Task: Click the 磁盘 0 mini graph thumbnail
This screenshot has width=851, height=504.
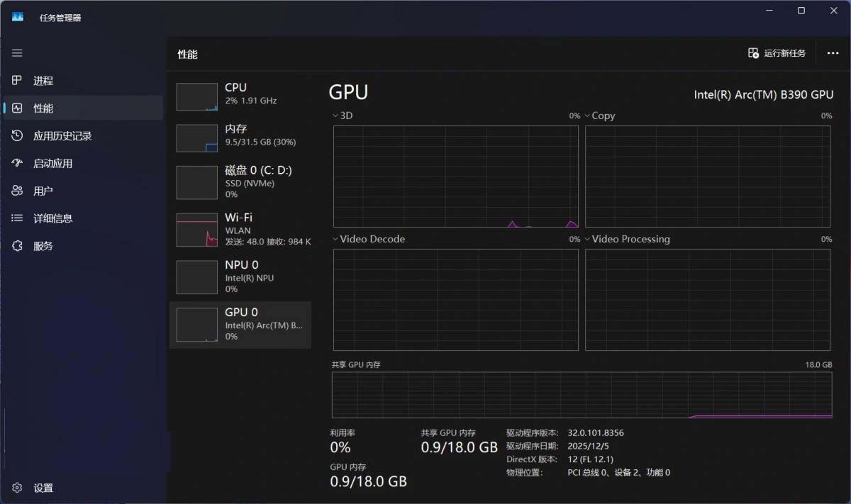Action: [196, 182]
